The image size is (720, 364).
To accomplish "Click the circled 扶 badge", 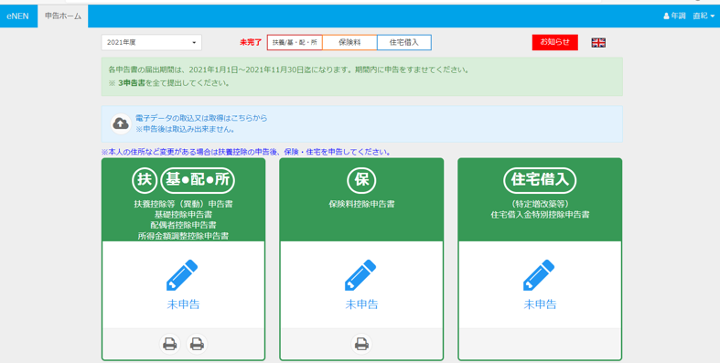I will click(145, 180).
